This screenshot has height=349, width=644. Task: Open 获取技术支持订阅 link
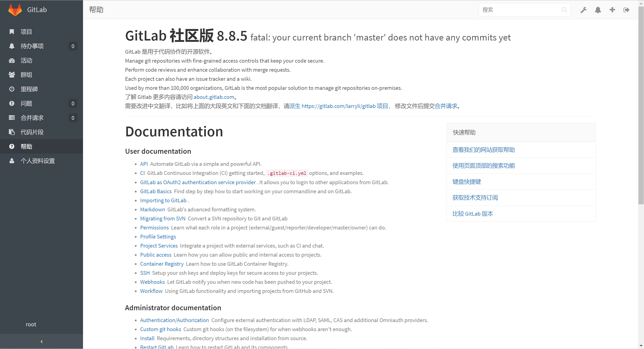coord(475,198)
